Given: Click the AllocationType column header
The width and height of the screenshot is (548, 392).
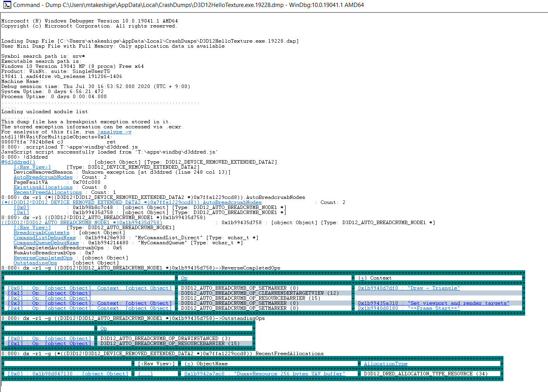Looking at the screenshot, I should pos(386,364).
